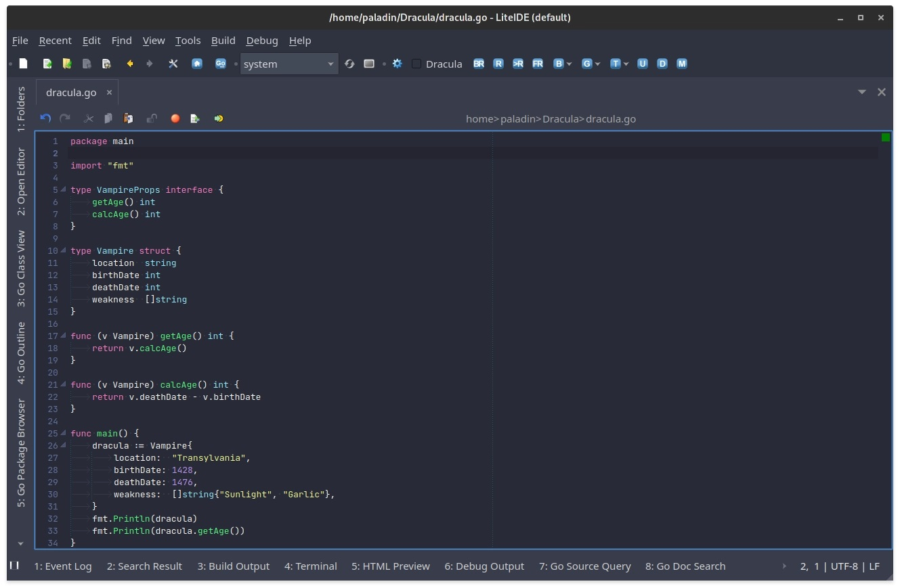Open the T dropdown arrow in toolbar
The height and width of the screenshot is (588, 900).
click(626, 64)
